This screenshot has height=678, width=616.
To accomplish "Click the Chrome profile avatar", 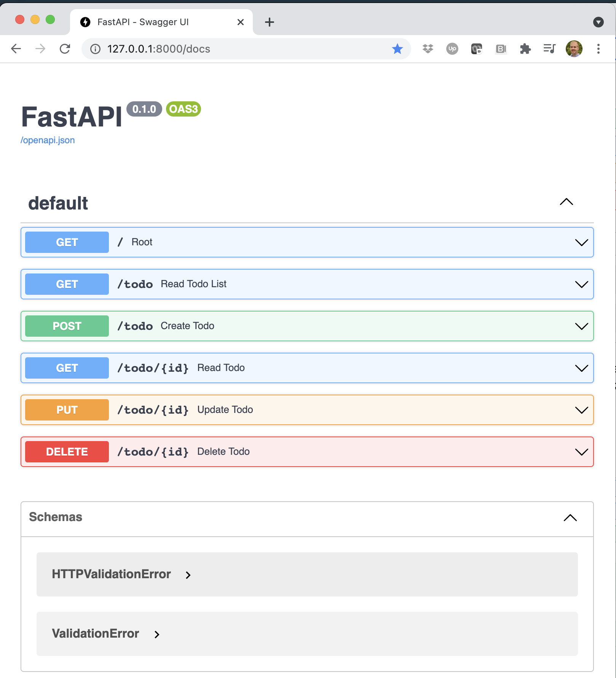I will click(x=574, y=49).
